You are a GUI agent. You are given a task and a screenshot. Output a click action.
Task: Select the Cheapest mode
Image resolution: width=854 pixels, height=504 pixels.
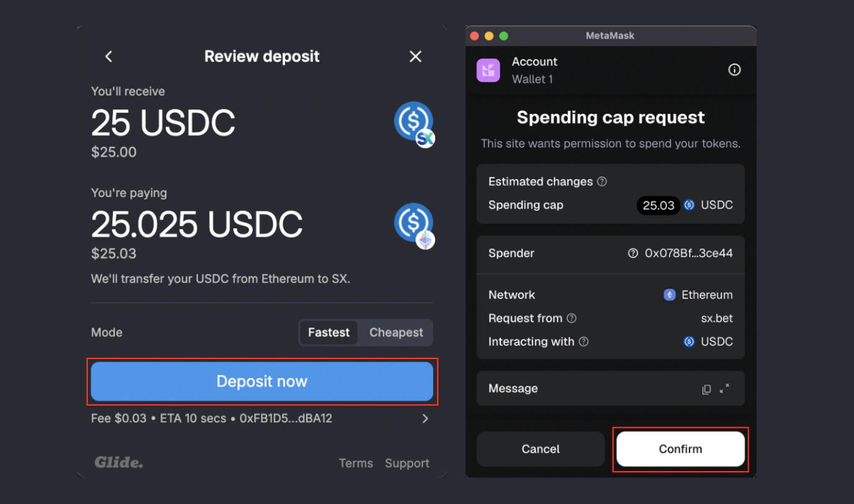[396, 332]
